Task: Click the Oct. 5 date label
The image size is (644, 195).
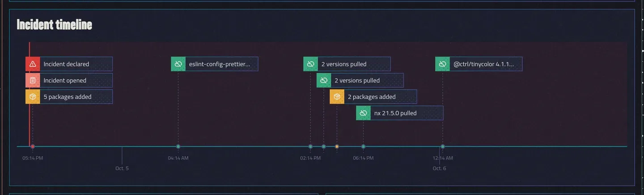Action: click(122, 168)
